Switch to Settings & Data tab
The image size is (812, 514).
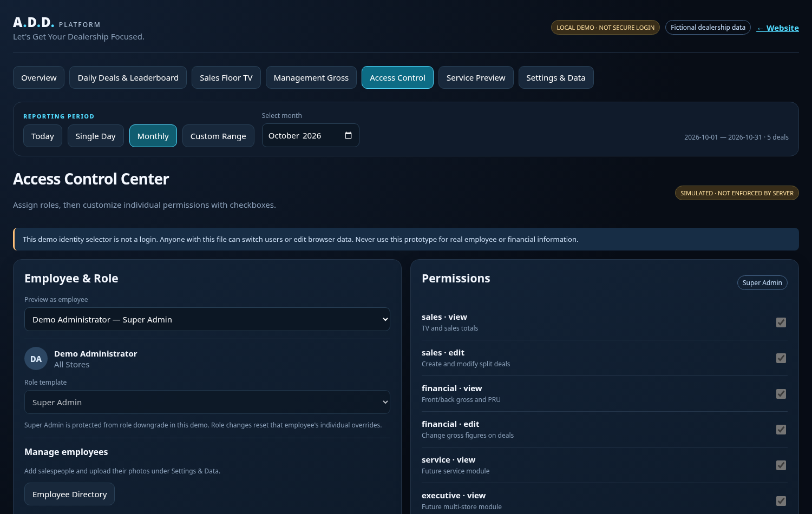556,77
